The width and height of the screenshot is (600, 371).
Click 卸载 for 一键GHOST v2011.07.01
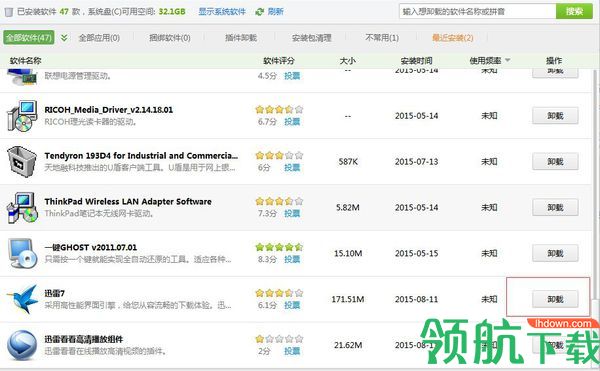pyautogui.click(x=555, y=254)
